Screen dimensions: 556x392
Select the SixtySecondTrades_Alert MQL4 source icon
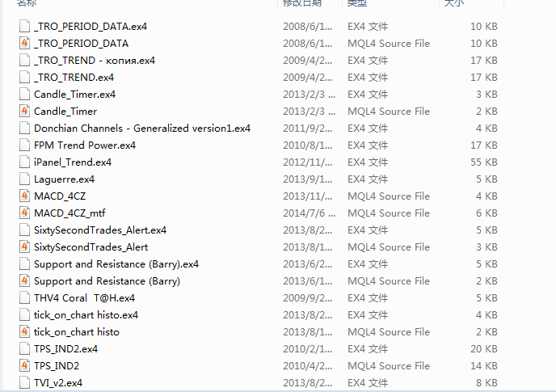pyautogui.click(x=24, y=247)
